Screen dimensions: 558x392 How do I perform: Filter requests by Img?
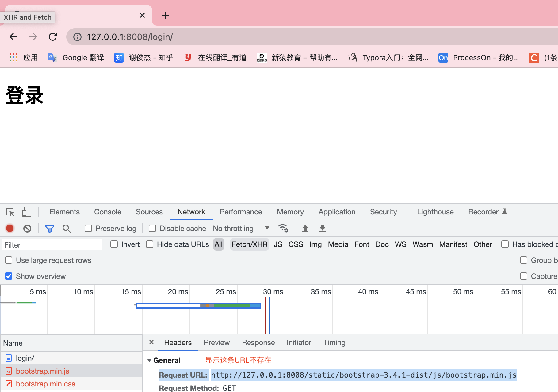click(315, 244)
